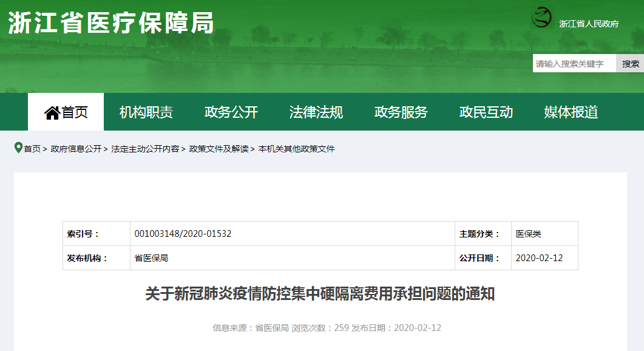Click the 信息来源 info line below title
Viewport: 644px width, 351px height.
coord(327,327)
